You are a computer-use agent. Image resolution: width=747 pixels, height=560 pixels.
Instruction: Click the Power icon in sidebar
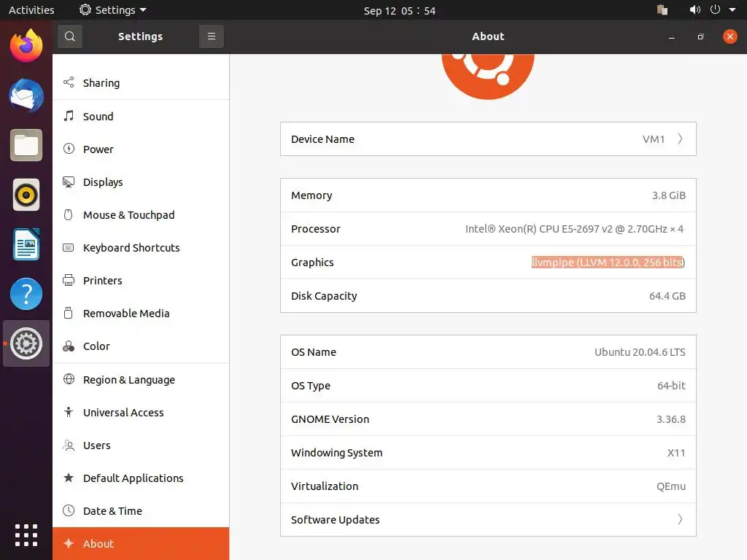coord(69,149)
